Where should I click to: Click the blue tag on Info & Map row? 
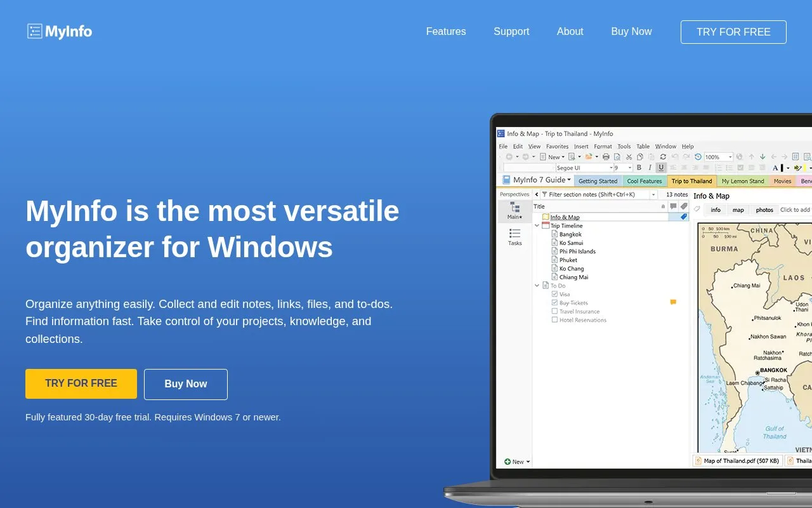(x=683, y=217)
